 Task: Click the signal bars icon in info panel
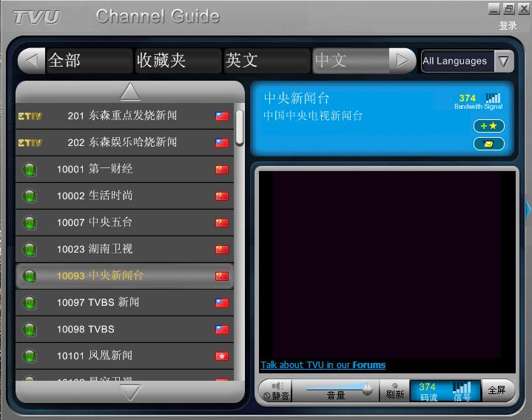pos(494,98)
